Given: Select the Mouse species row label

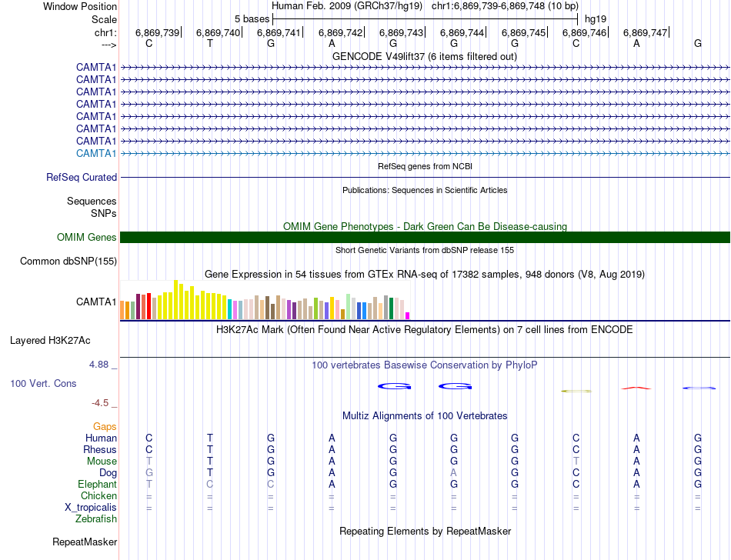Looking at the screenshot, I should [102, 461].
